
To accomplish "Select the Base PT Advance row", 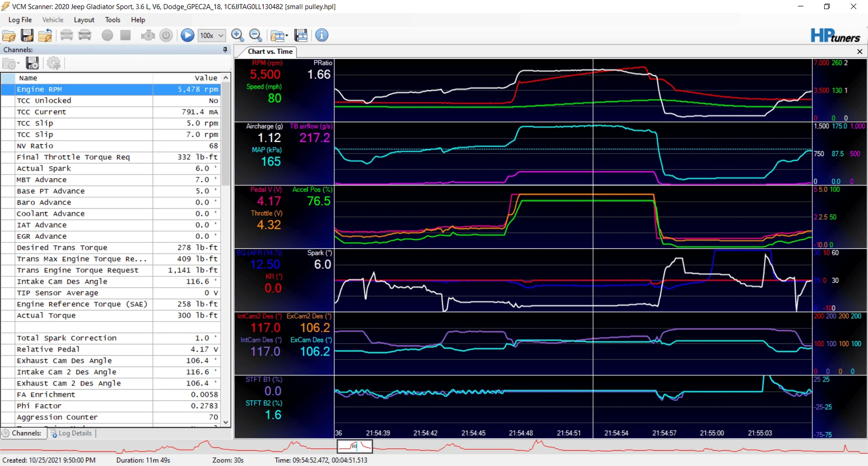I will coord(111,191).
